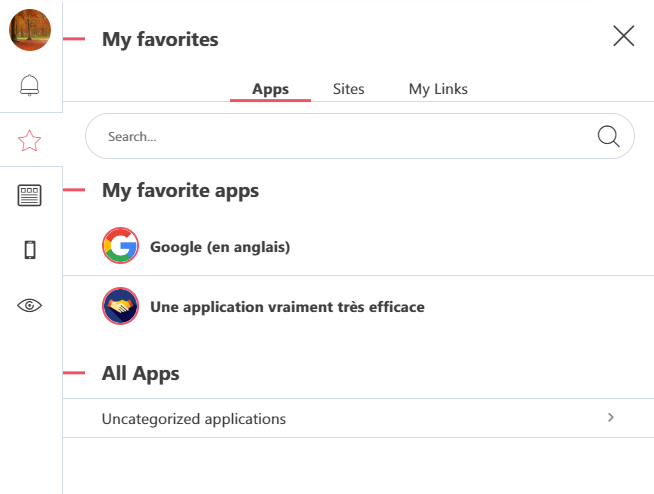Click the eye watch icon in sidebar

pyautogui.click(x=30, y=305)
